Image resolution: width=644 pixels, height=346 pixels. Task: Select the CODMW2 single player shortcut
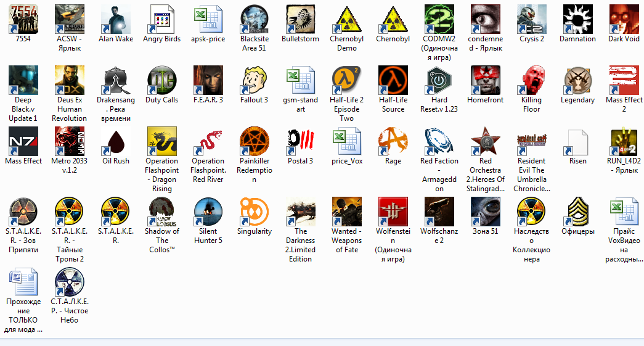[439, 19]
